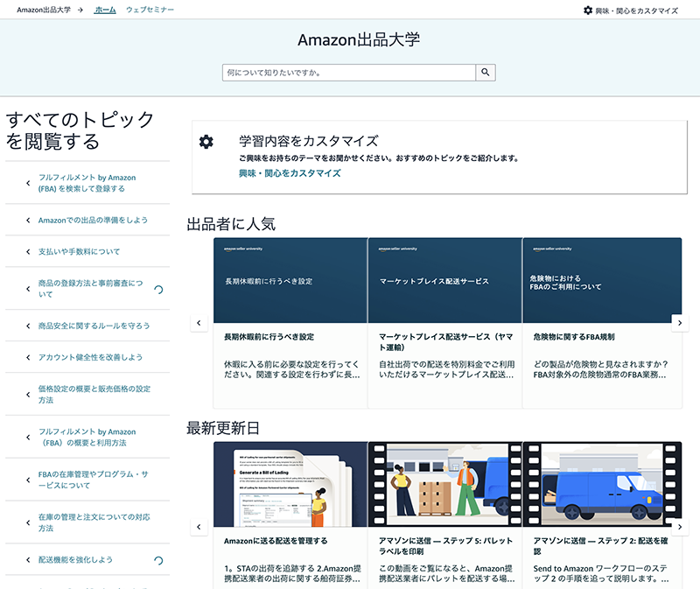Click the search magnifier button

point(486,73)
